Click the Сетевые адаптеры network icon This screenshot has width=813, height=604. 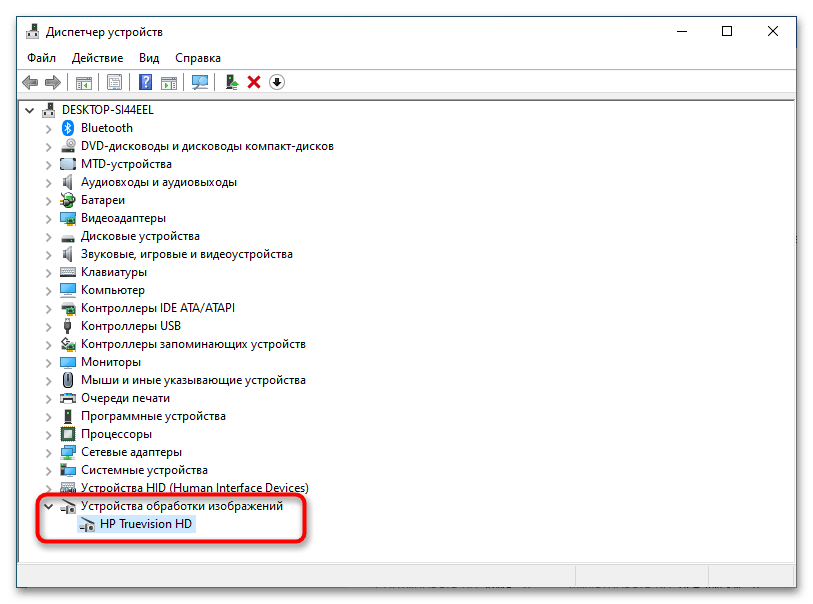(68, 452)
